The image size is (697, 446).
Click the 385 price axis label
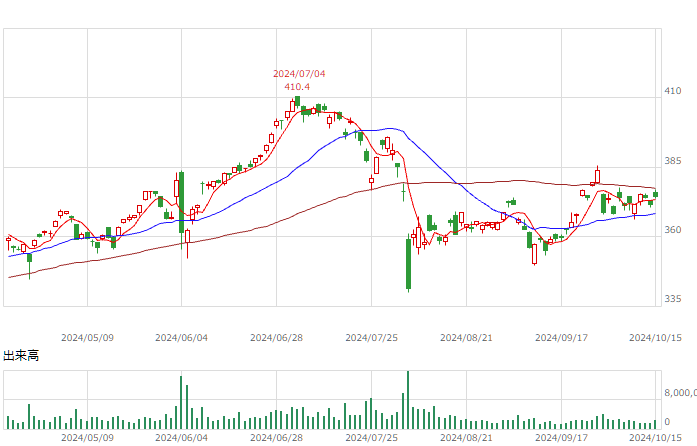click(673, 161)
